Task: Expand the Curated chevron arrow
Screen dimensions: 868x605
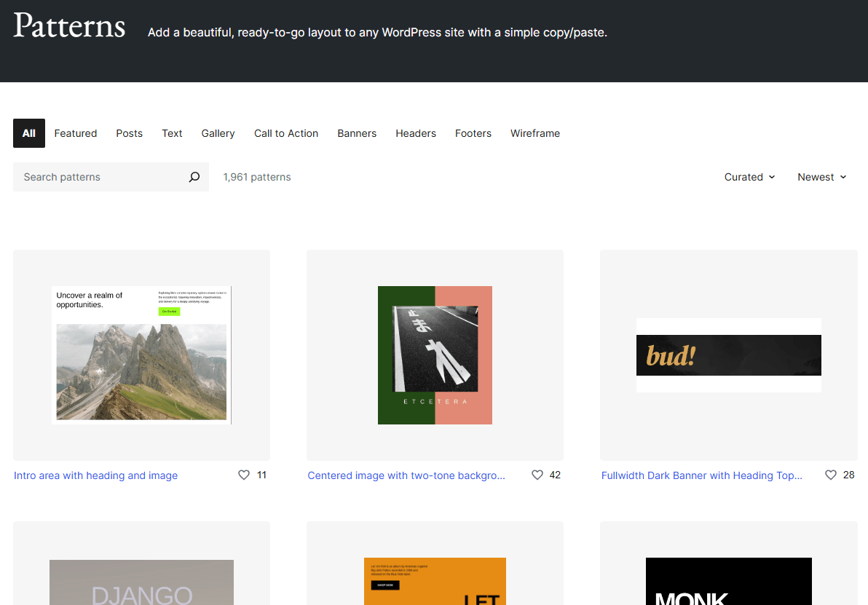Action: (x=773, y=177)
